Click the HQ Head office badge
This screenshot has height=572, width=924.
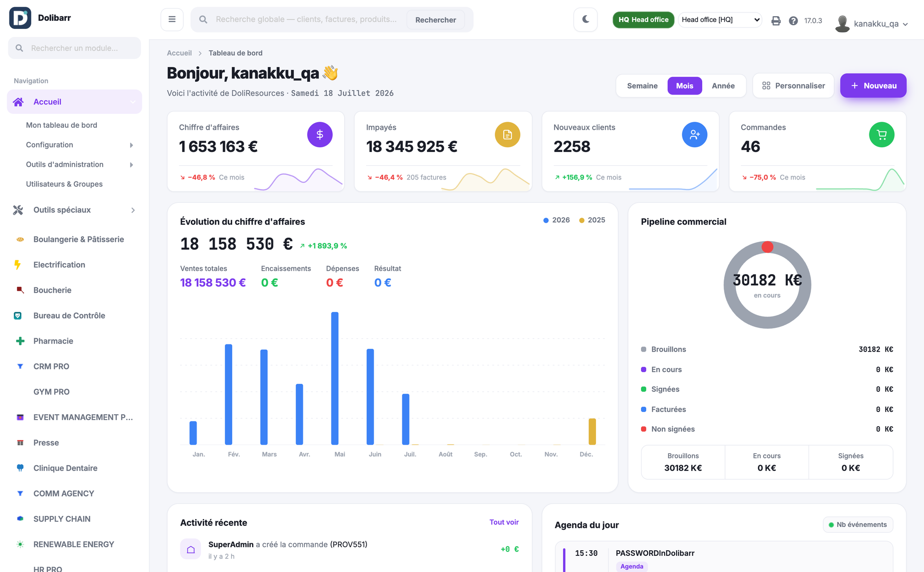point(643,19)
